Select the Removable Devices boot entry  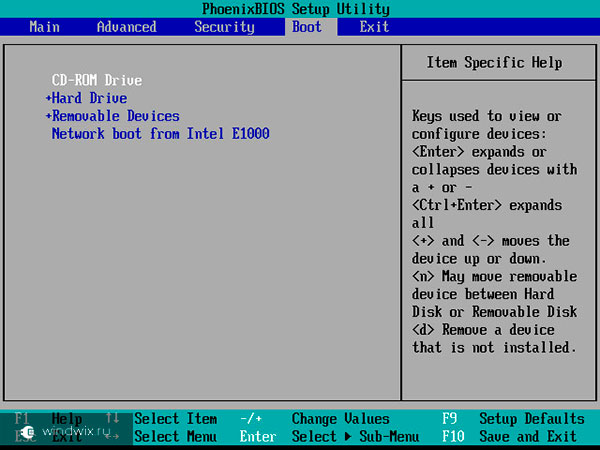(116, 116)
